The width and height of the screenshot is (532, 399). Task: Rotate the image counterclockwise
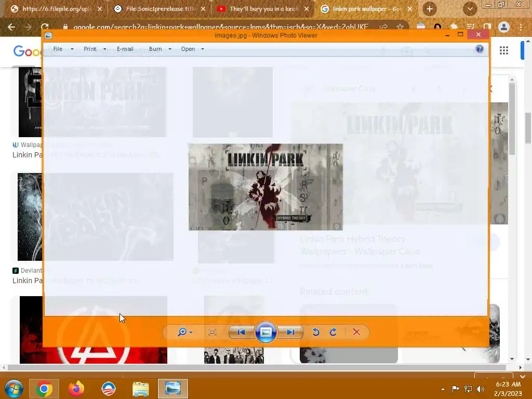click(316, 332)
